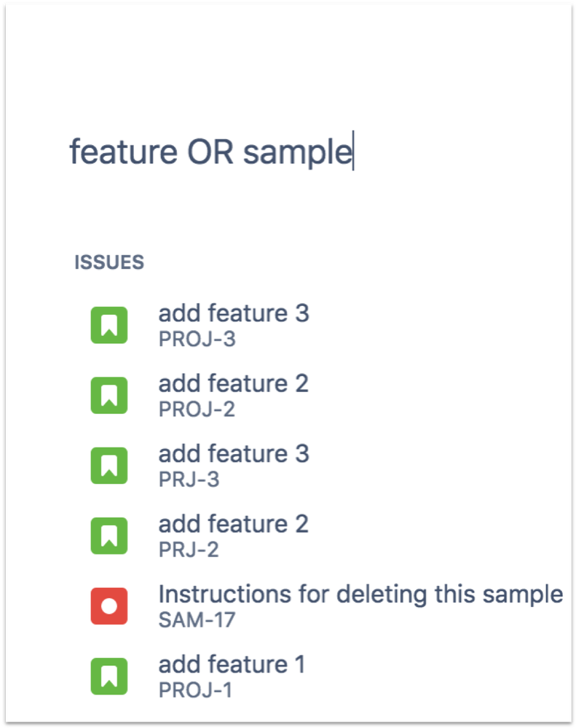
Task: Click the story icon beside PRJ-2
Action: click(109, 534)
